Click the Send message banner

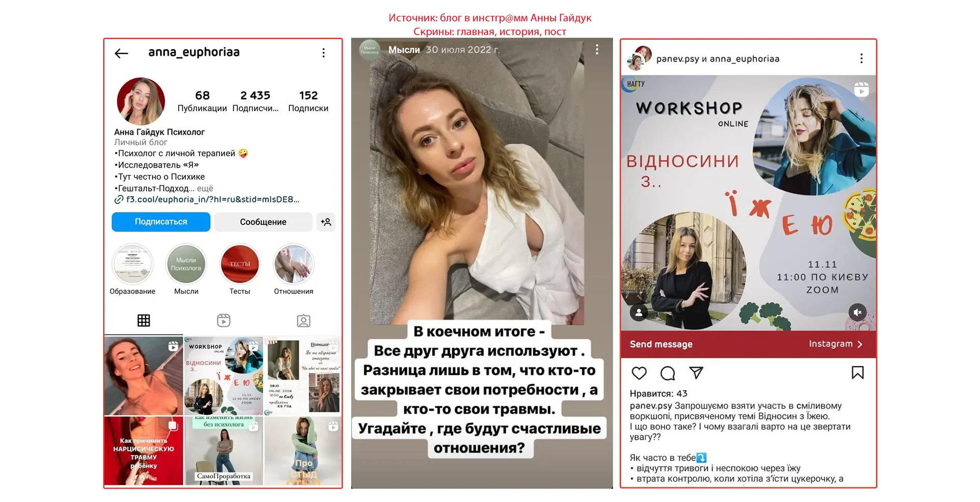[x=748, y=344]
